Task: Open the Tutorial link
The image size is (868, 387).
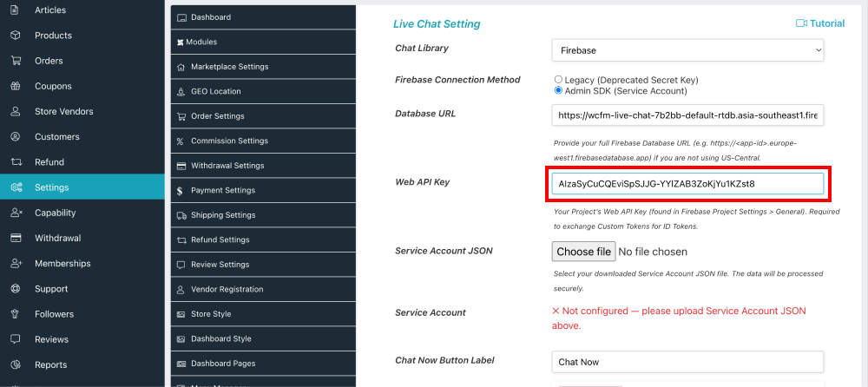Action: coord(826,23)
